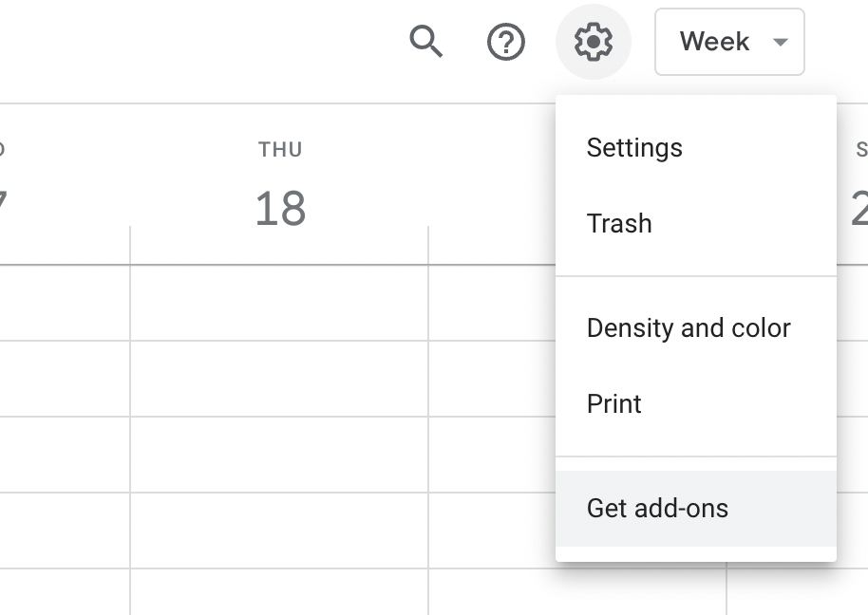Click Thursday's first time slot row
Image resolution: width=868 pixels, height=615 pixels.
279,303
